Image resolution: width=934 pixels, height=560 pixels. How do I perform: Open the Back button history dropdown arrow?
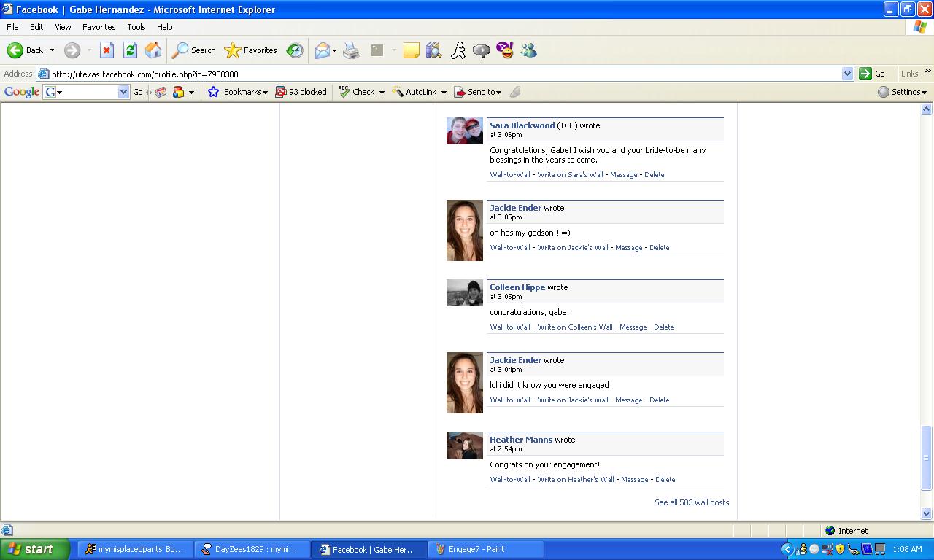(x=52, y=50)
